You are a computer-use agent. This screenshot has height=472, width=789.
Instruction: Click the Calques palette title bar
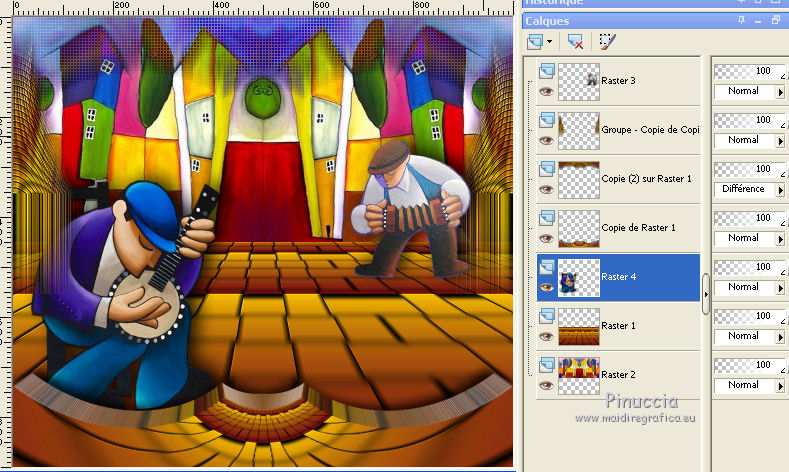656,21
